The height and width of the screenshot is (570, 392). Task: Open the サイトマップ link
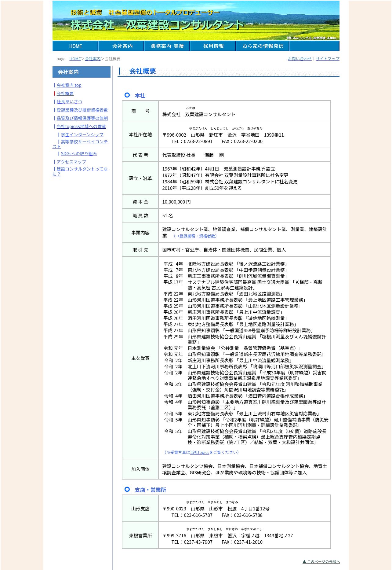328,59
